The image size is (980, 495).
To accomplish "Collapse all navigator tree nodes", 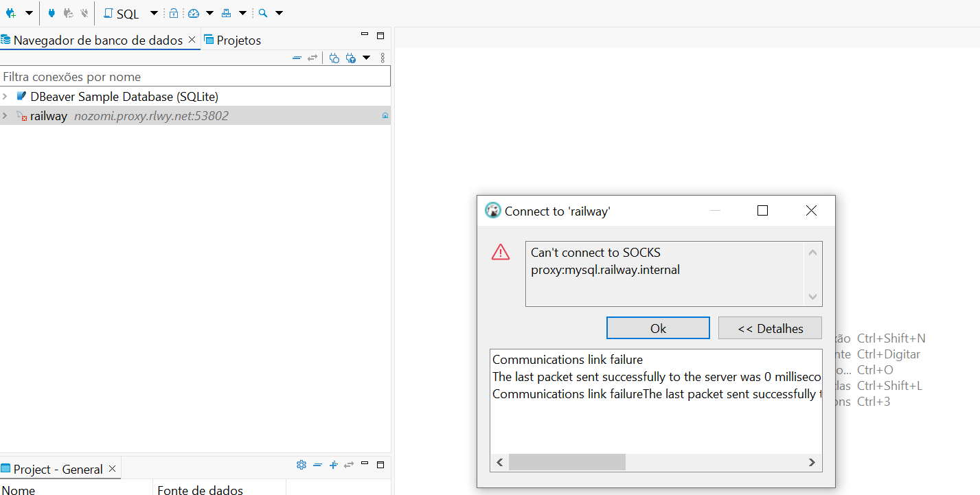I will [297, 58].
